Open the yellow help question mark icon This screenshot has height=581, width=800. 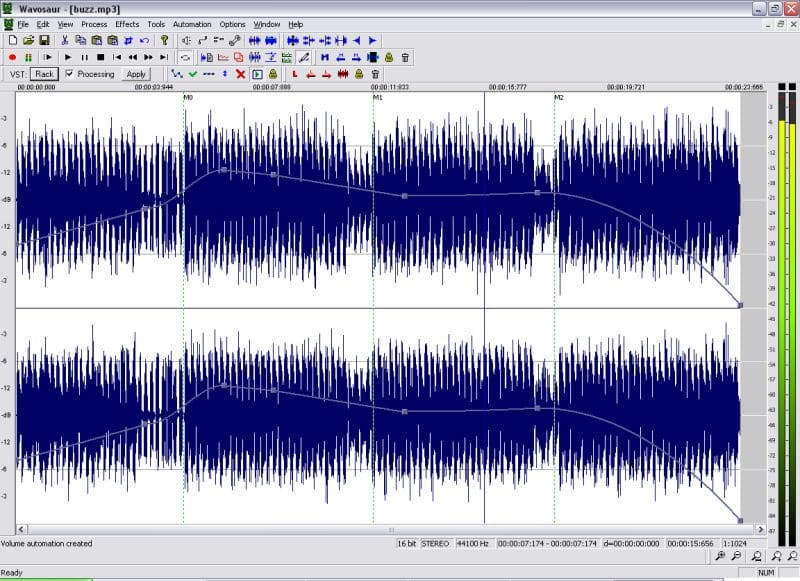[164, 40]
